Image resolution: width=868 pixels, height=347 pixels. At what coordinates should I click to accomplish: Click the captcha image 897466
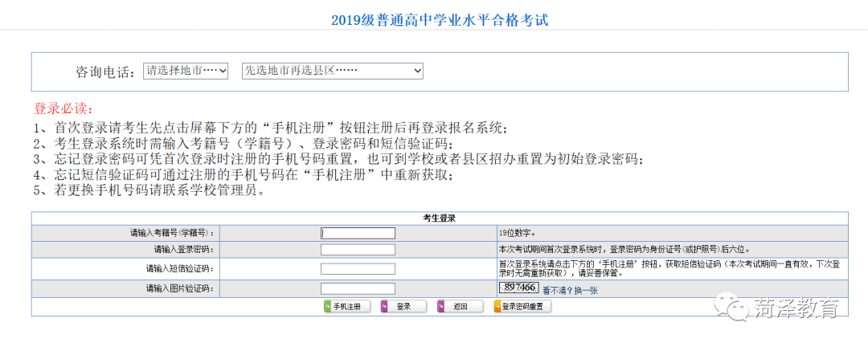(x=518, y=288)
